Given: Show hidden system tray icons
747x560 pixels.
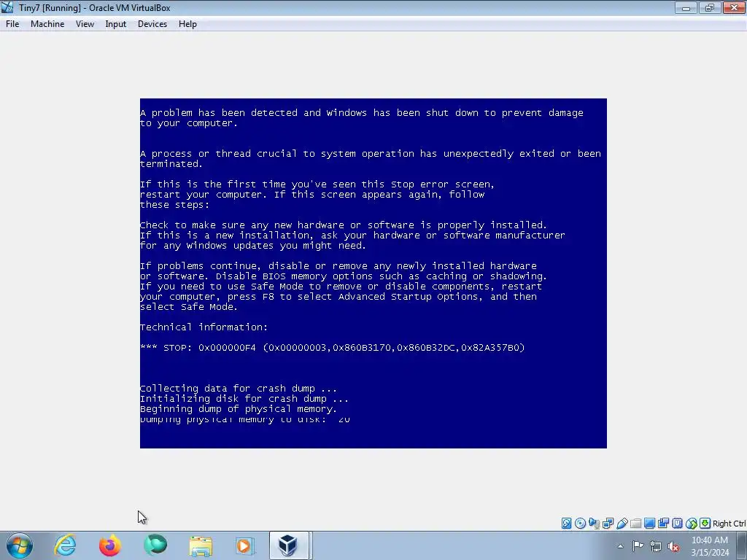Looking at the screenshot, I should coord(620,546).
